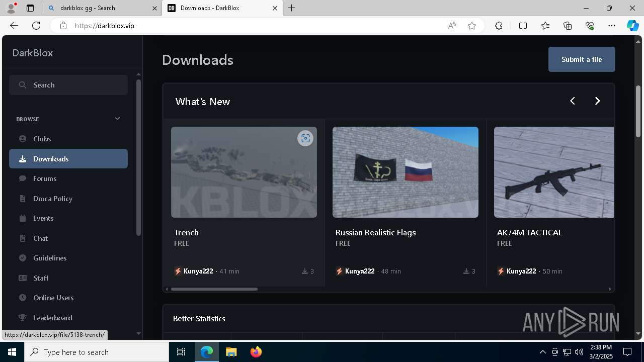Open the Copilot sidebar icon
Image resolution: width=644 pixels, height=362 pixels.
[632, 26]
